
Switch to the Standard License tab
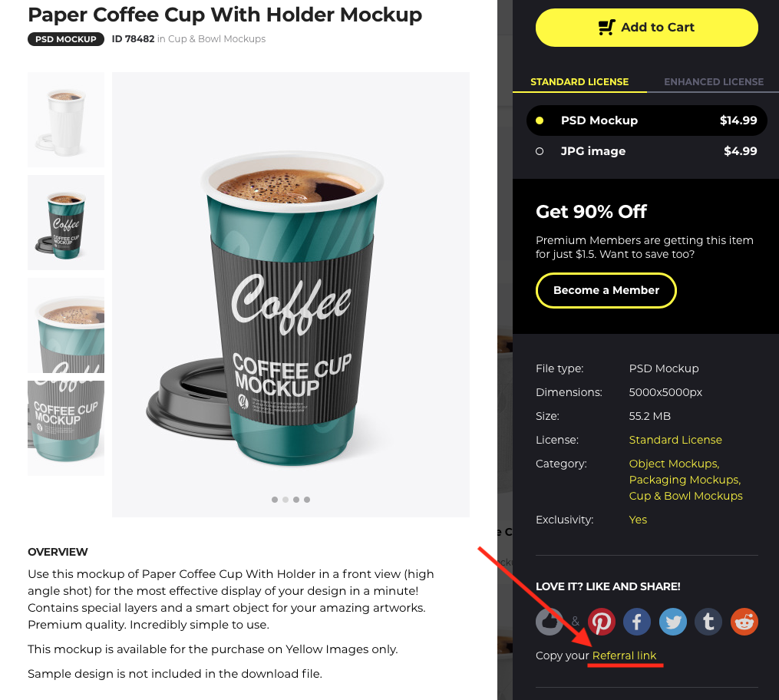[x=579, y=82]
